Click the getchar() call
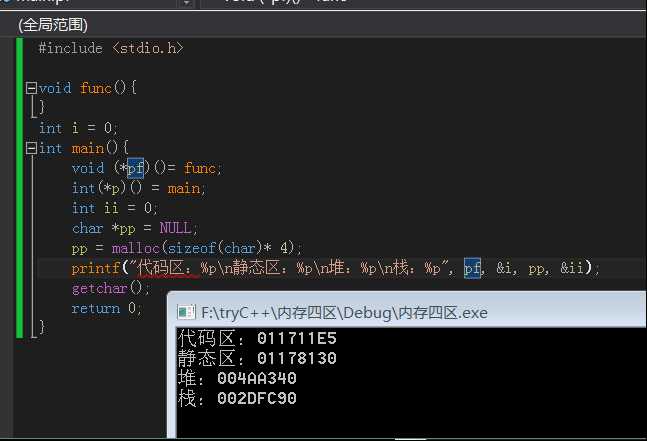This screenshot has width=647, height=441. (107, 288)
